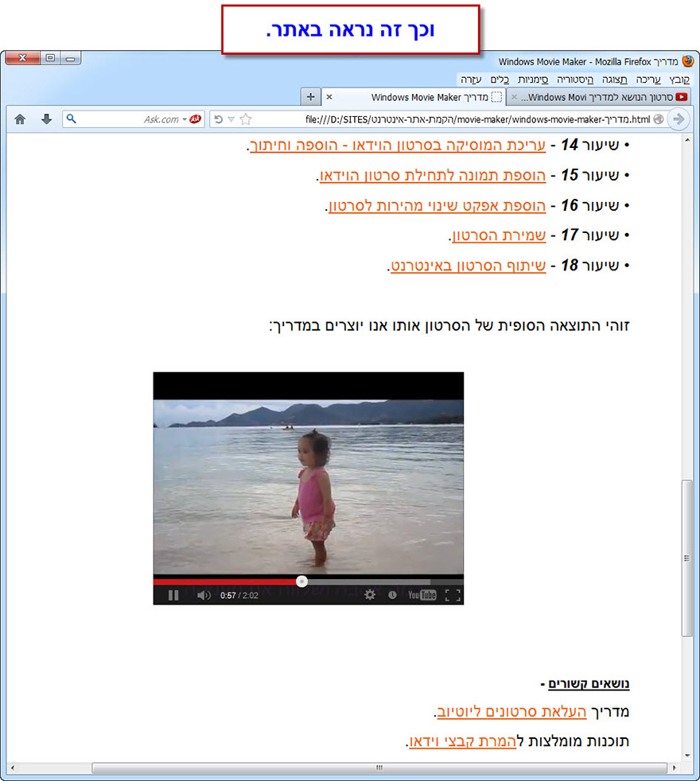Image resolution: width=700 pixels, height=781 pixels.
Task: Click the 'שיעור 14' lesson label
Action: pyautogui.click(x=590, y=145)
